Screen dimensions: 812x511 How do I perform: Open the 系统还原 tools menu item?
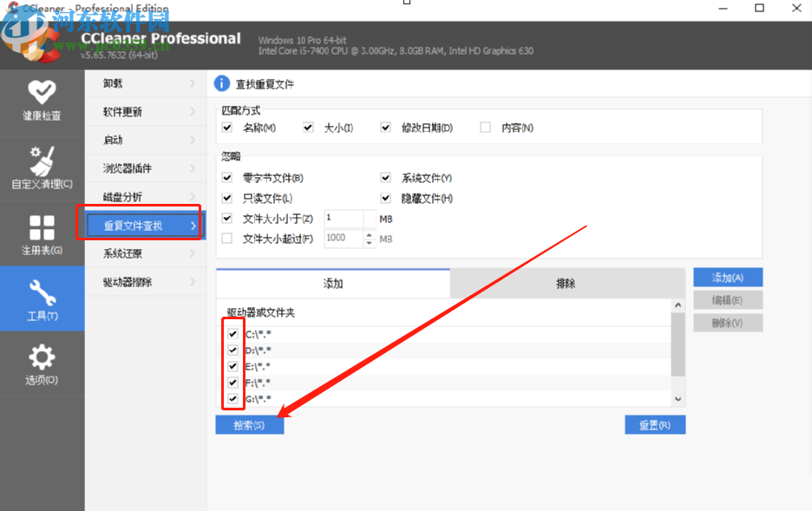(146, 253)
